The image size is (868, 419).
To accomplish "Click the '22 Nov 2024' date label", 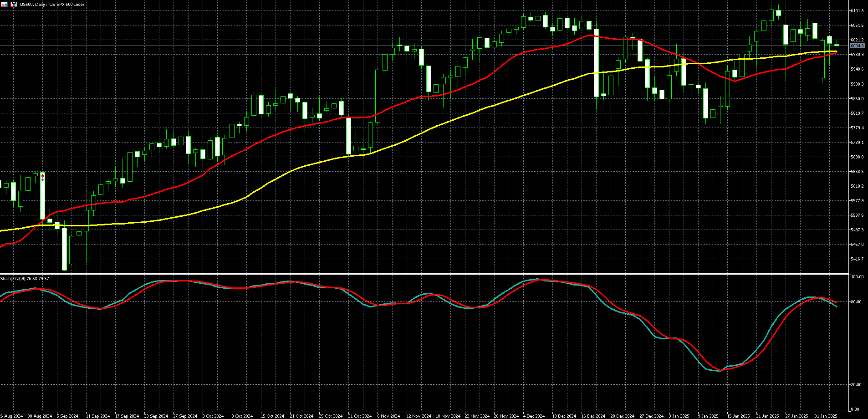I will 477,416.
